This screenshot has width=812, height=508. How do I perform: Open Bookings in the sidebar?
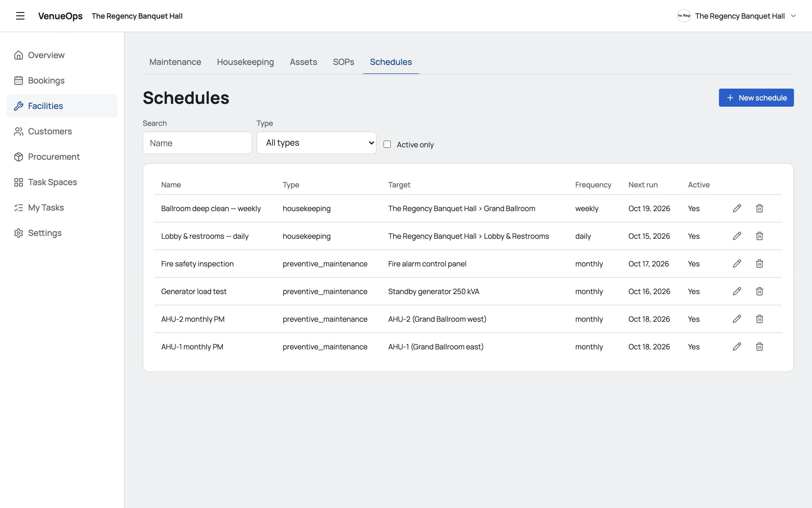[62, 80]
